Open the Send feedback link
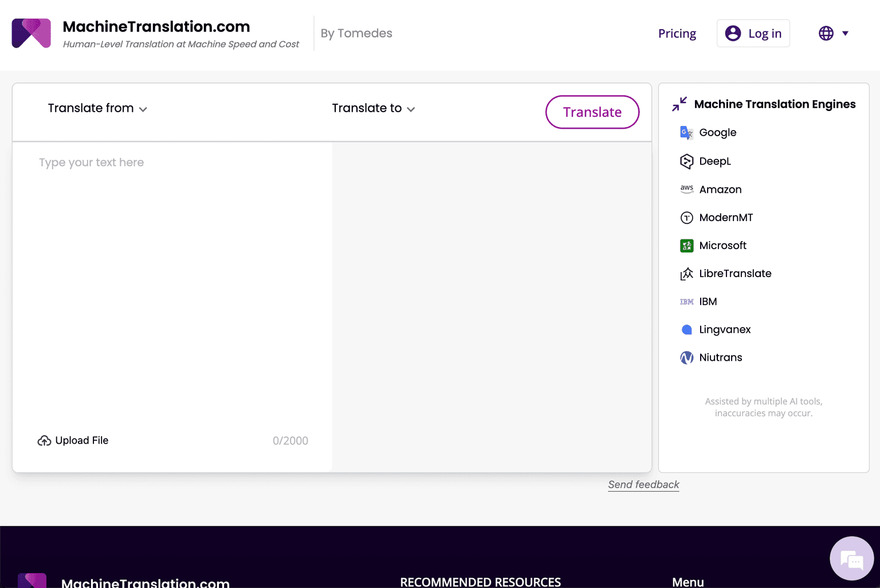 (x=643, y=484)
